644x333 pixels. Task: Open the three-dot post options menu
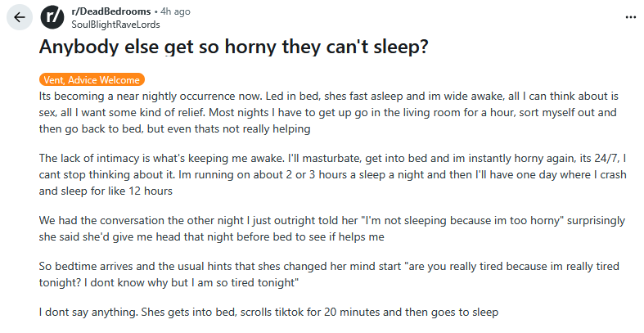pyautogui.click(x=629, y=17)
